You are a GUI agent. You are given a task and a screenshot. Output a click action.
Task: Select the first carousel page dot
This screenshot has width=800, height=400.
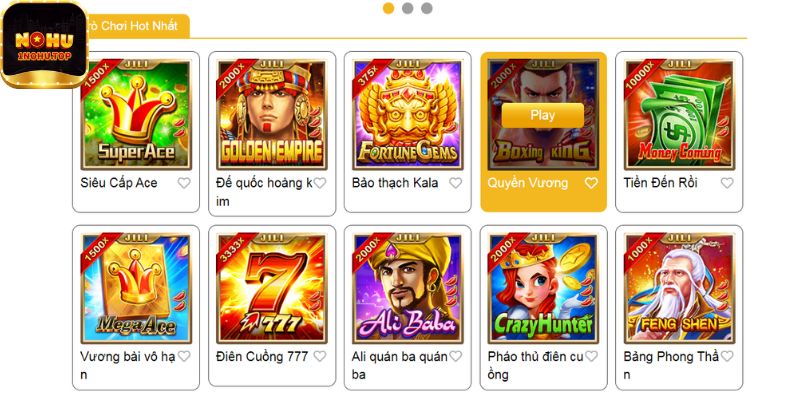tap(388, 8)
